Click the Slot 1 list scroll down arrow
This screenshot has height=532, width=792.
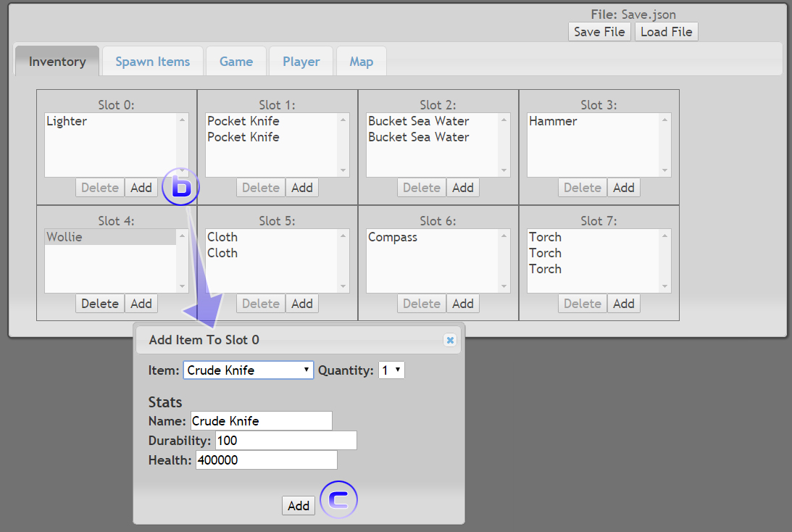click(x=343, y=170)
